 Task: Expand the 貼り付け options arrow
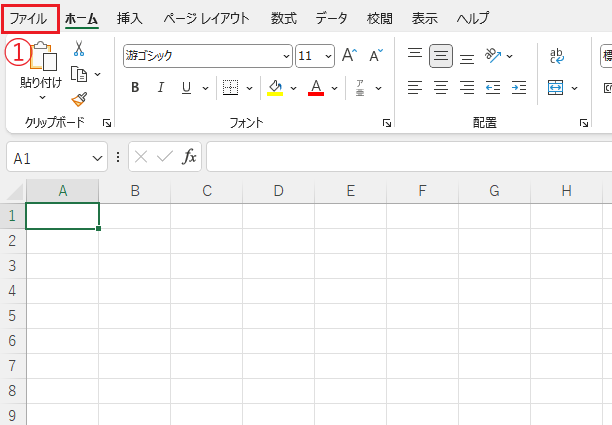[42, 97]
